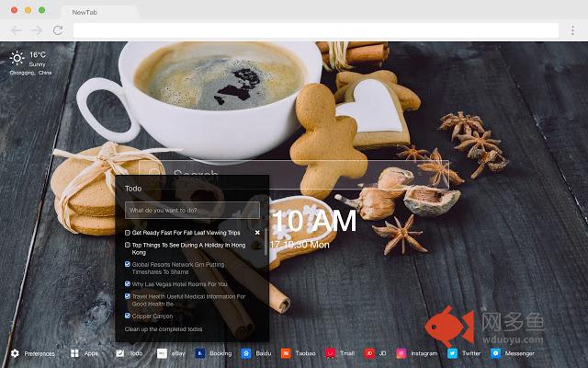Delete the 'Get Ready Fast' todo item

(257, 233)
